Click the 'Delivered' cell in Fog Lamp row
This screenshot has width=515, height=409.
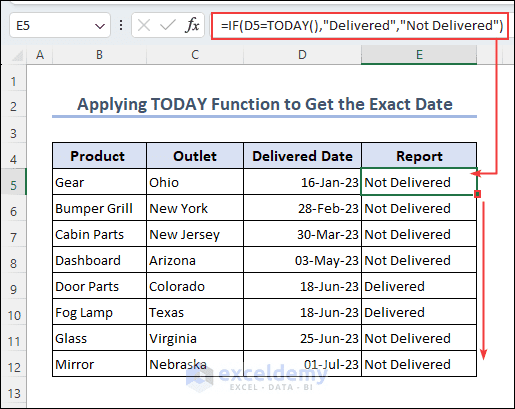(419, 312)
